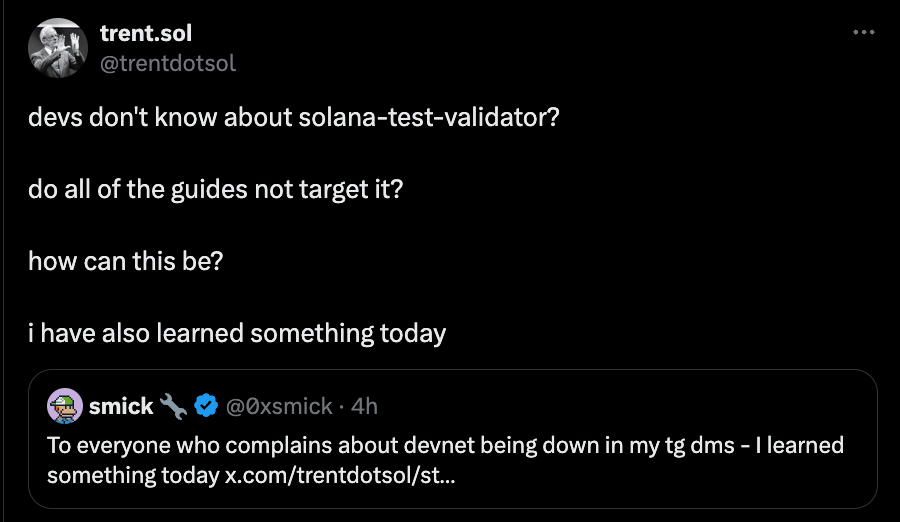900x522 pixels.
Task: Click the line 'how can this be?'
Action: pyautogui.click(x=125, y=261)
